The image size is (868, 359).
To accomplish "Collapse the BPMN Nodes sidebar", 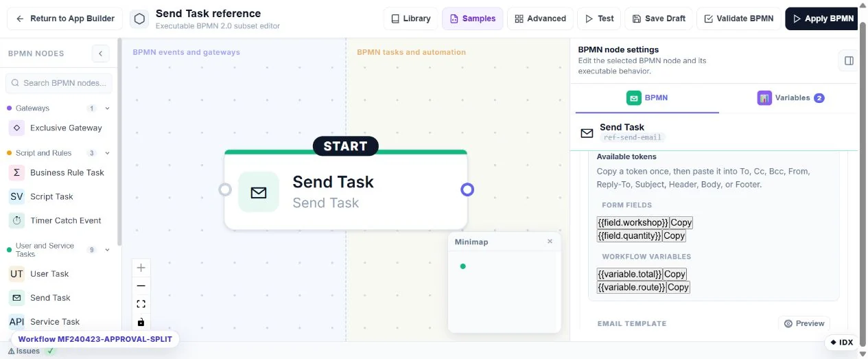I will (x=100, y=54).
